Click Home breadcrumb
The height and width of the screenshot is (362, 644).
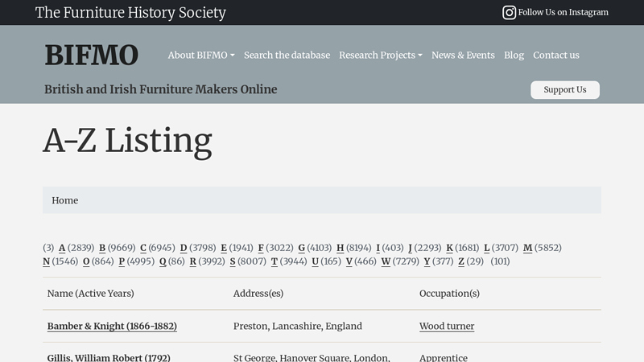tap(65, 200)
